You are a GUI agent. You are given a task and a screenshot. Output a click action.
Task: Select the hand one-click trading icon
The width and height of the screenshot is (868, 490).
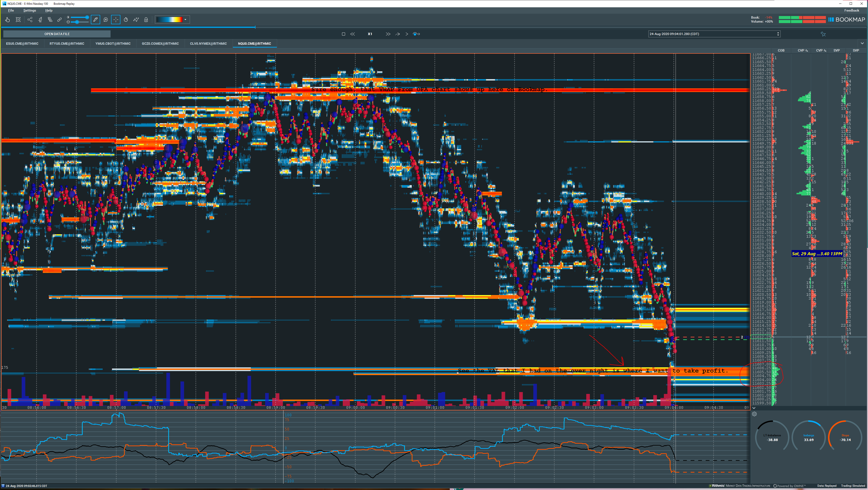[8, 20]
